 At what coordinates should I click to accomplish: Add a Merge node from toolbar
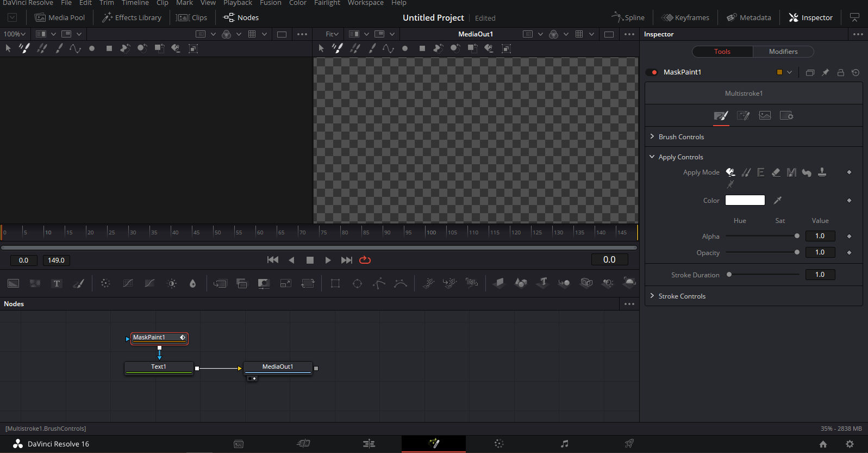coord(220,283)
